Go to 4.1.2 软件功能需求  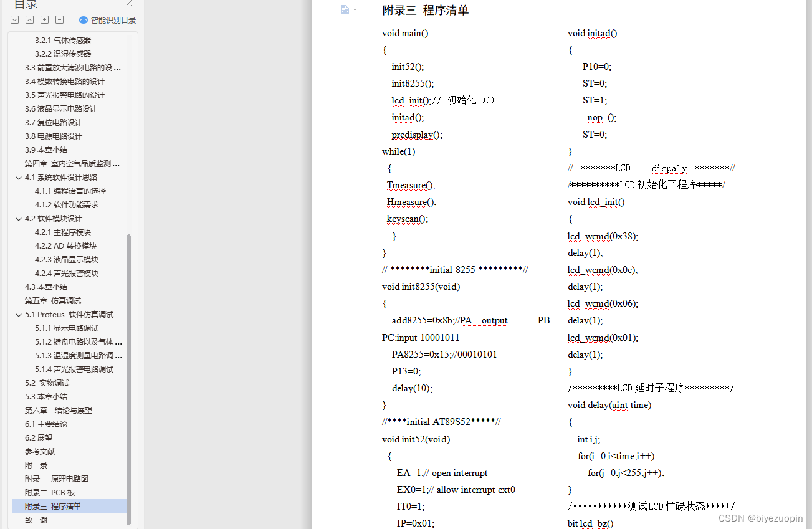[67, 205]
